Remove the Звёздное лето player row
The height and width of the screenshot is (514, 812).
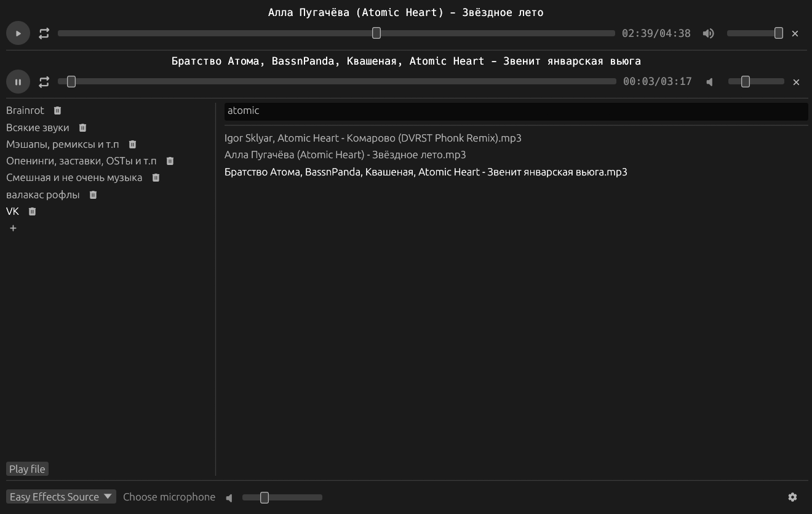click(795, 33)
